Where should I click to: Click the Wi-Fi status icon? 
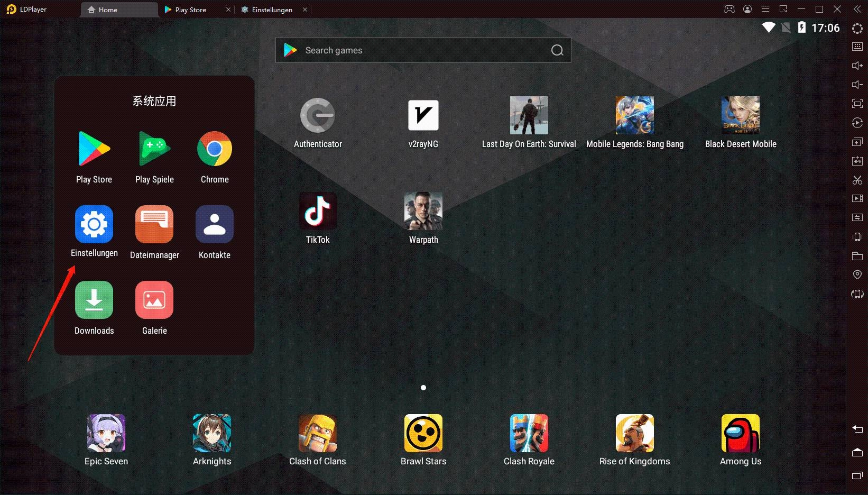(x=769, y=27)
